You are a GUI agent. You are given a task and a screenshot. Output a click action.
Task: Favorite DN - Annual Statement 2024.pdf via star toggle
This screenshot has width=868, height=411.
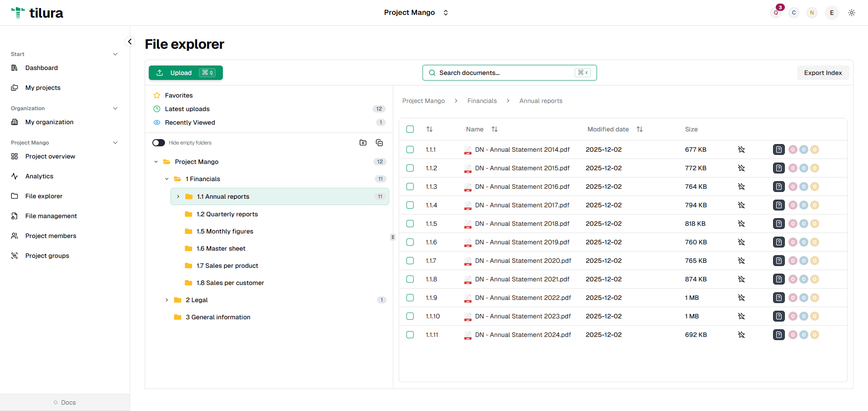click(741, 335)
